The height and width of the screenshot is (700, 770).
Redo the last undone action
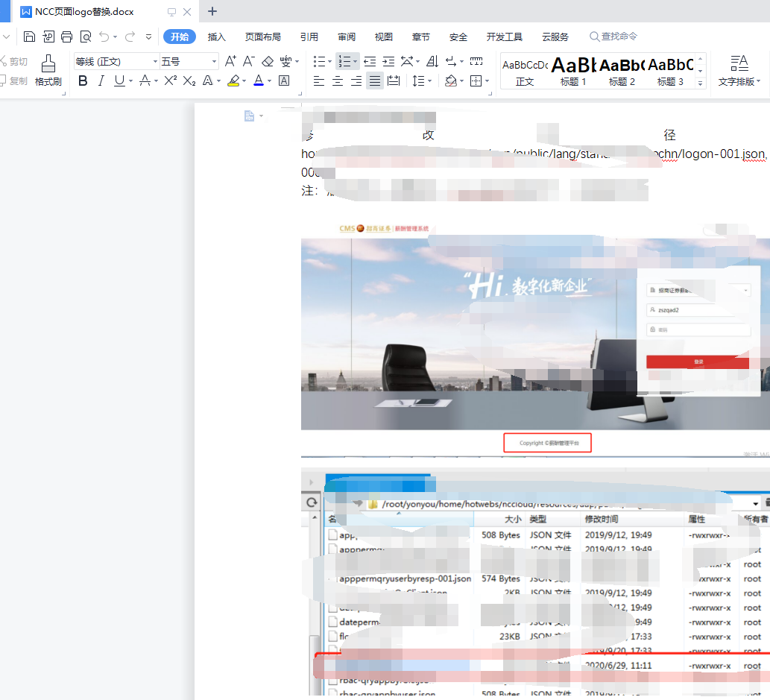(130, 37)
